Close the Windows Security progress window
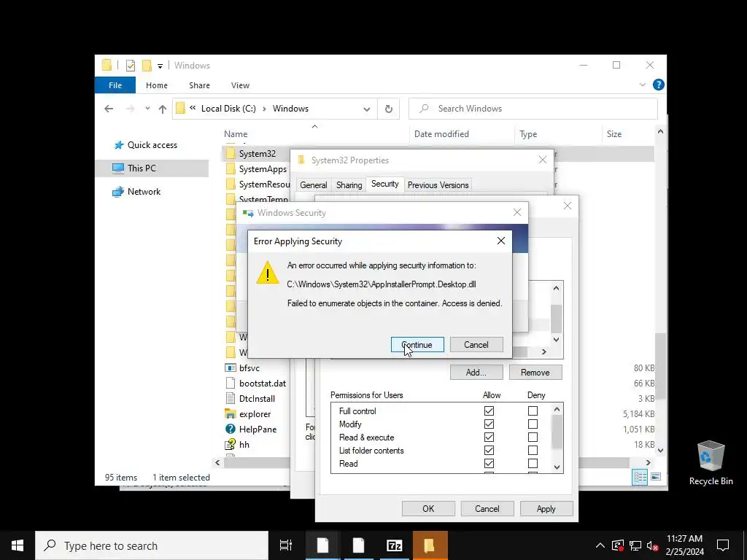This screenshot has height=560, width=747. pyautogui.click(x=517, y=212)
